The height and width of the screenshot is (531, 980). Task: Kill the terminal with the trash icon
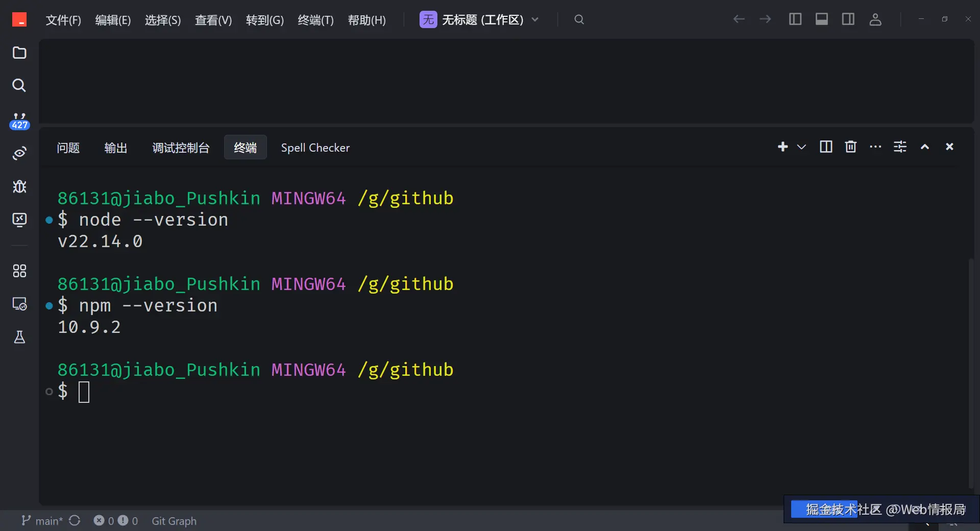(850, 147)
